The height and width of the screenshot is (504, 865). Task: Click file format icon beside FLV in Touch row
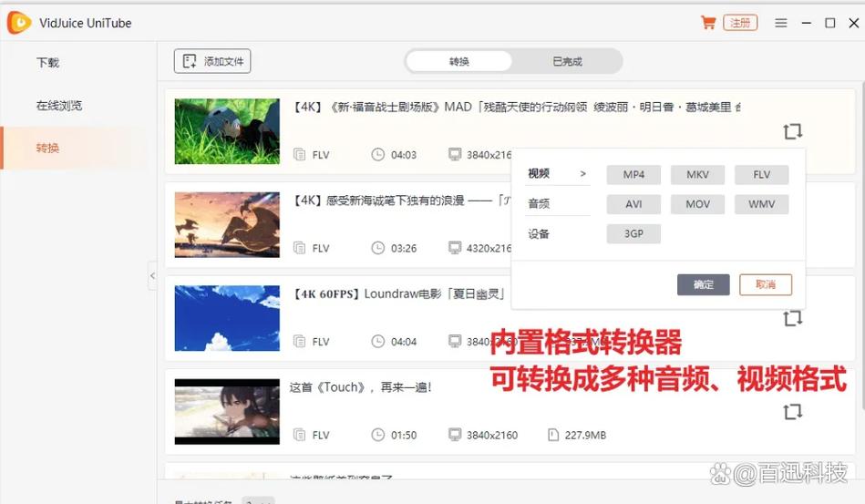click(300, 435)
